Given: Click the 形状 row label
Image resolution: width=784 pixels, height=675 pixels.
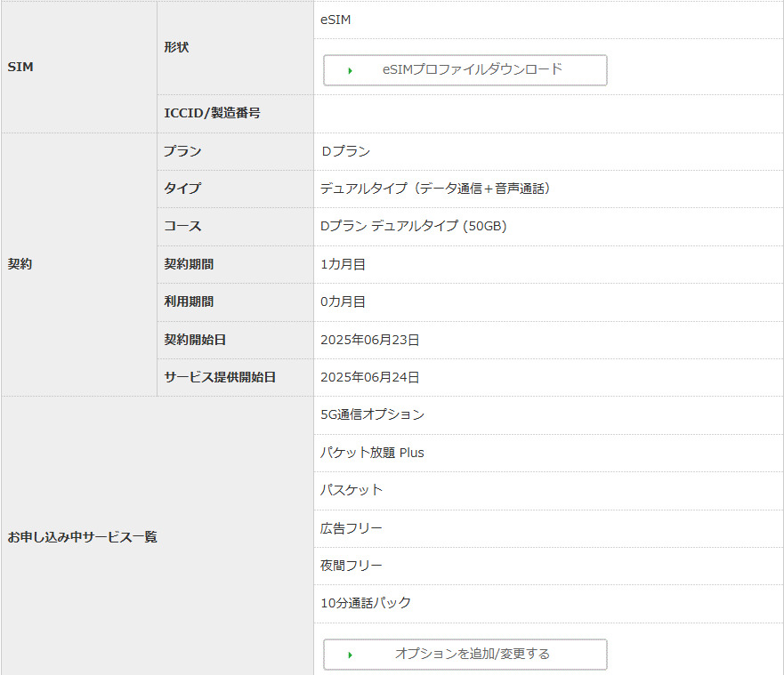Looking at the screenshot, I should [176, 47].
